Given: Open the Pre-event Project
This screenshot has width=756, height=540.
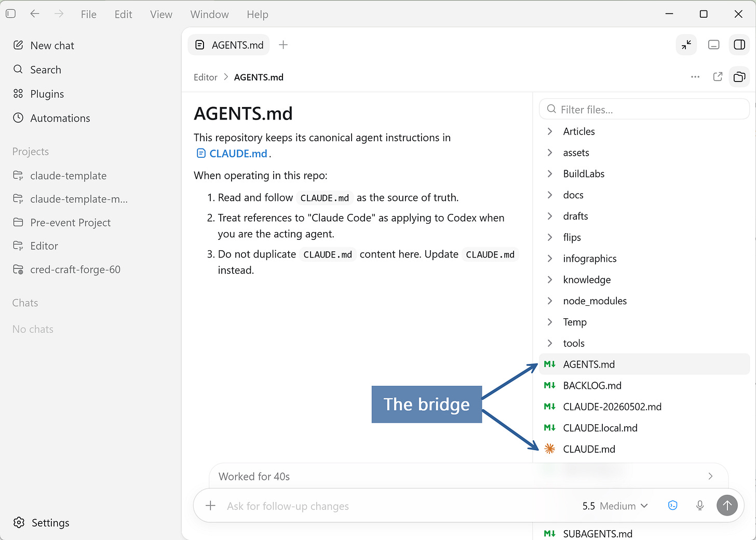Looking at the screenshot, I should 62,223.
